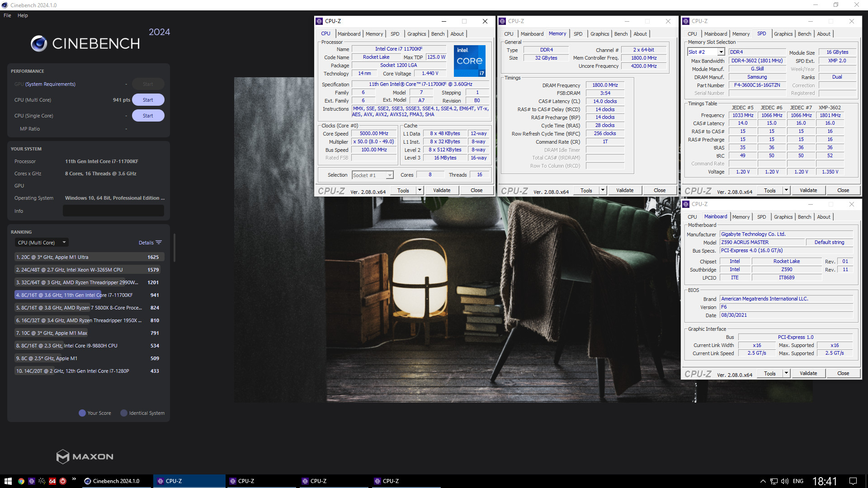Viewport: 868px width, 488px height.
Task: Click CPU-Z title icon in SPD window
Action: click(x=686, y=21)
